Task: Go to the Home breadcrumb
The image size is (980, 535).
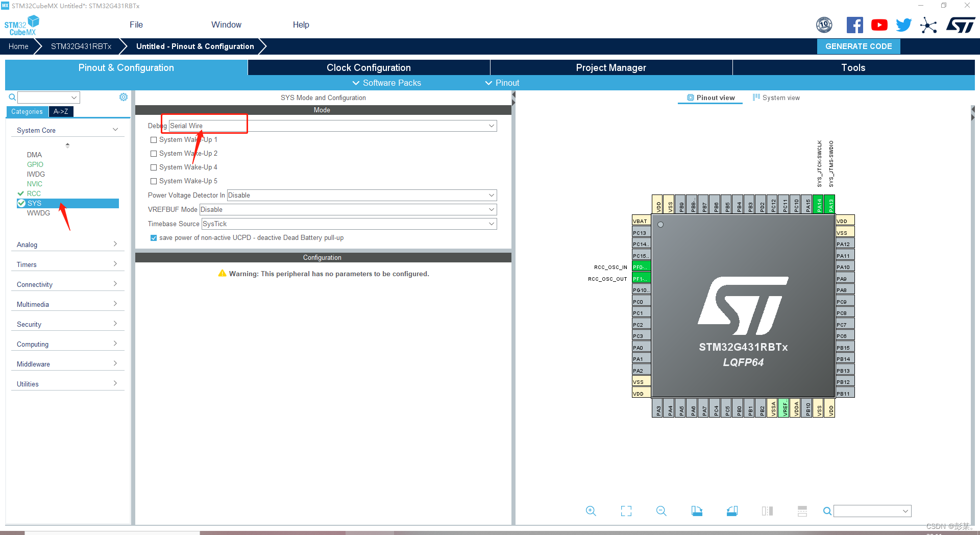Action: (18, 46)
